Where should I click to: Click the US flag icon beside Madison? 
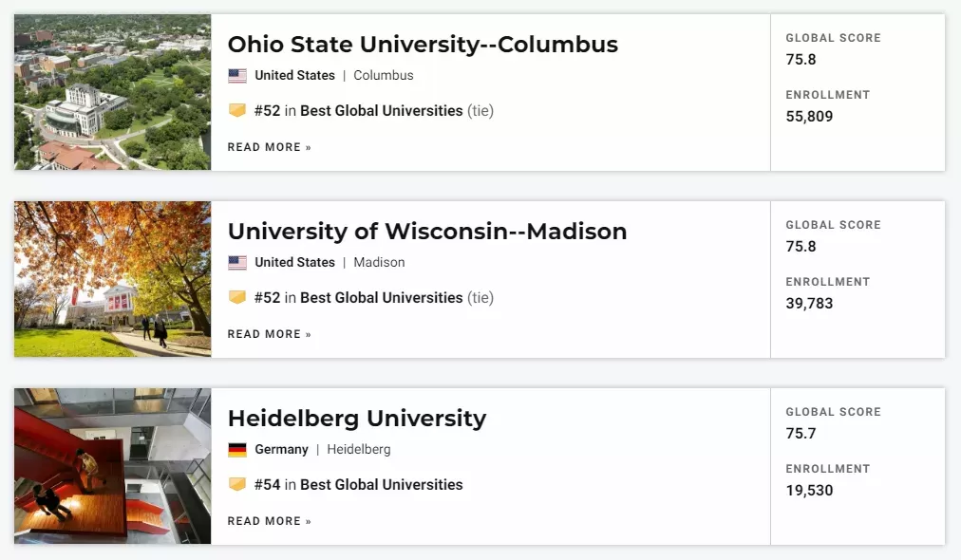(237, 262)
